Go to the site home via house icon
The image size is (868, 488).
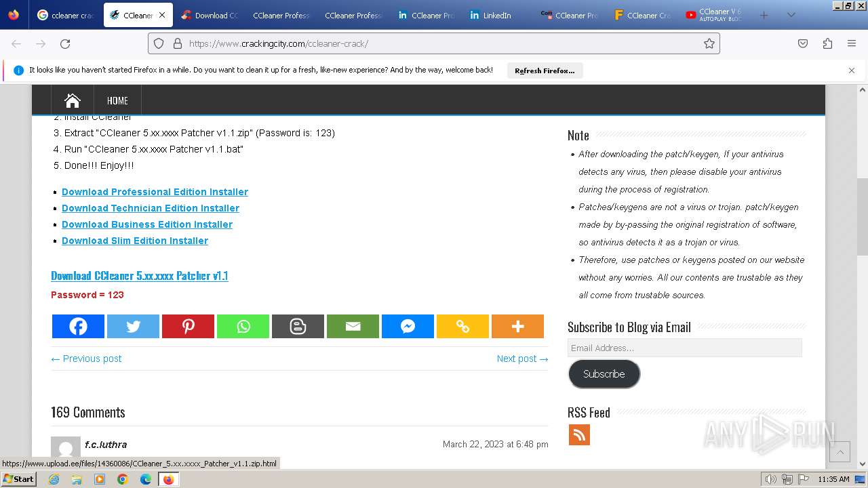pyautogui.click(x=73, y=100)
